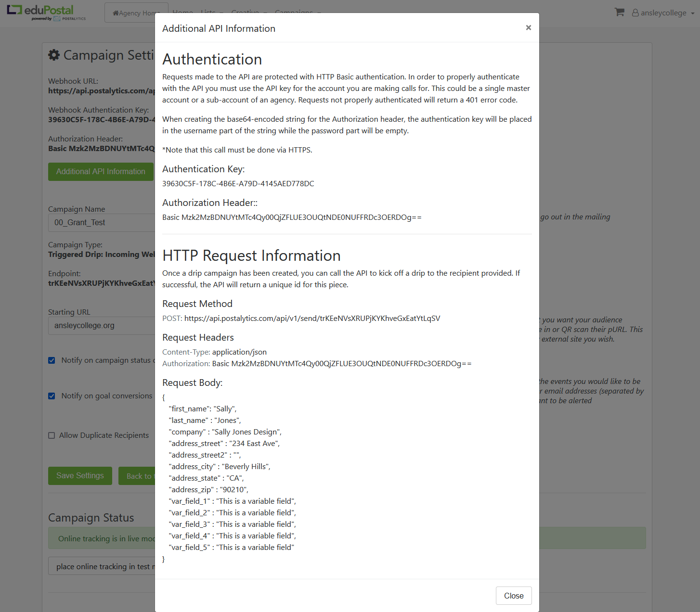700x612 pixels.
Task: Click the Starting URL field ansleycollege.org
Action: click(x=102, y=326)
